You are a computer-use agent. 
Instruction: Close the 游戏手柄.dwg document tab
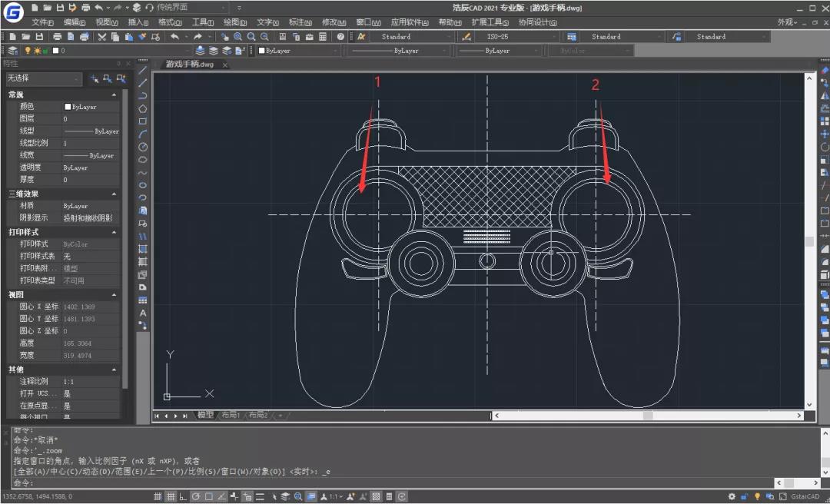[x=225, y=65]
